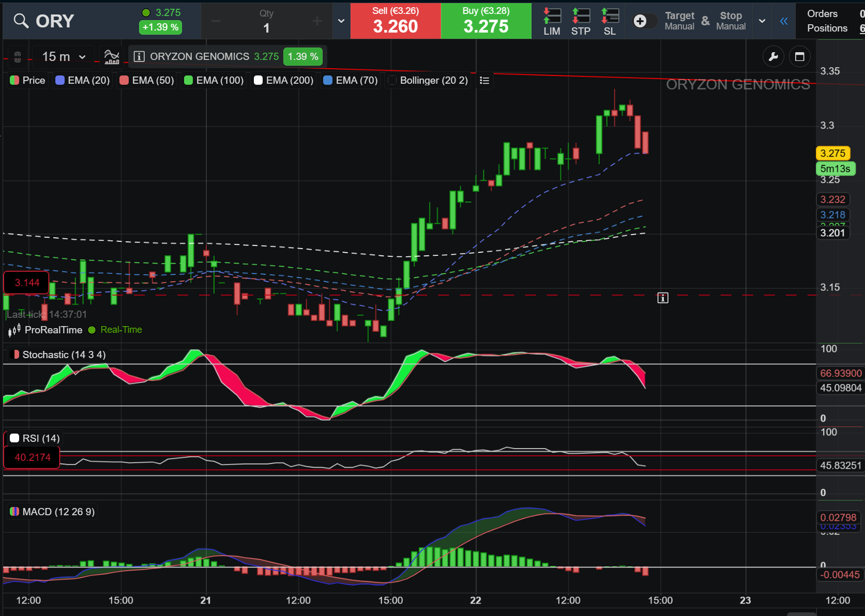Click the red Sell 3.260 button
Screen dimensions: 865x616
(396, 21)
